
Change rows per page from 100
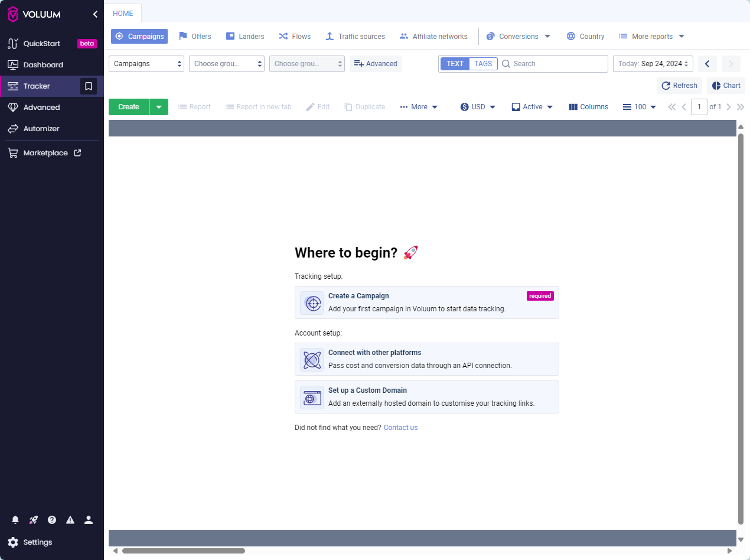point(640,107)
